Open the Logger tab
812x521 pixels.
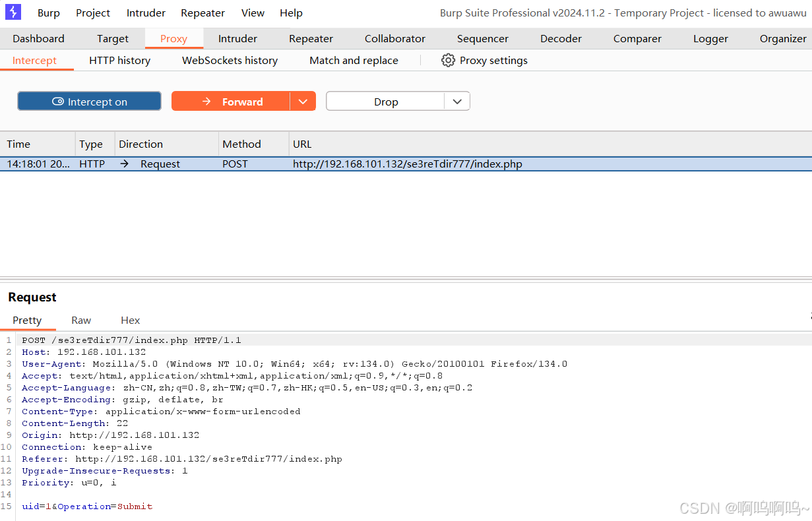click(x=710, y=39)
